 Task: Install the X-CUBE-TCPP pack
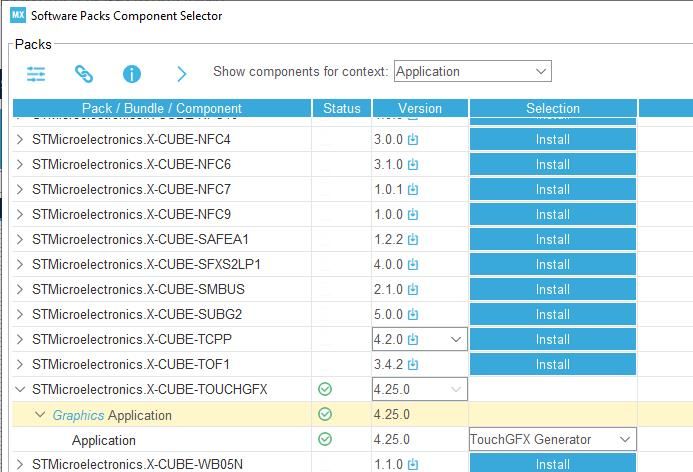point(553,339)
